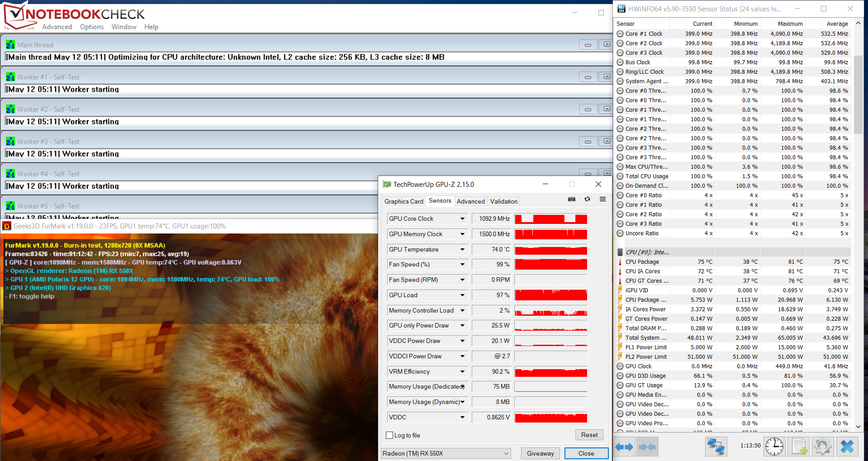Click the Worker #5 Self-Test icon
The width and height of the screenshot is (868, 461).
(10, 206)
